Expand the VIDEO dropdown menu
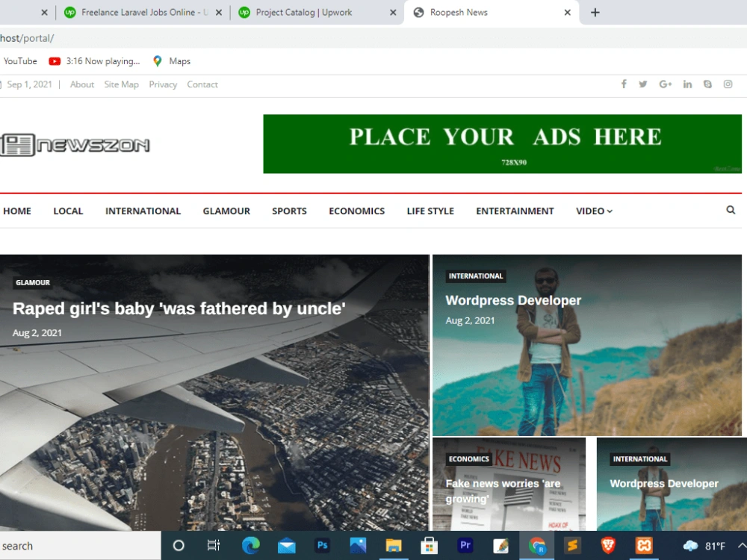 (x=594, y=211)
